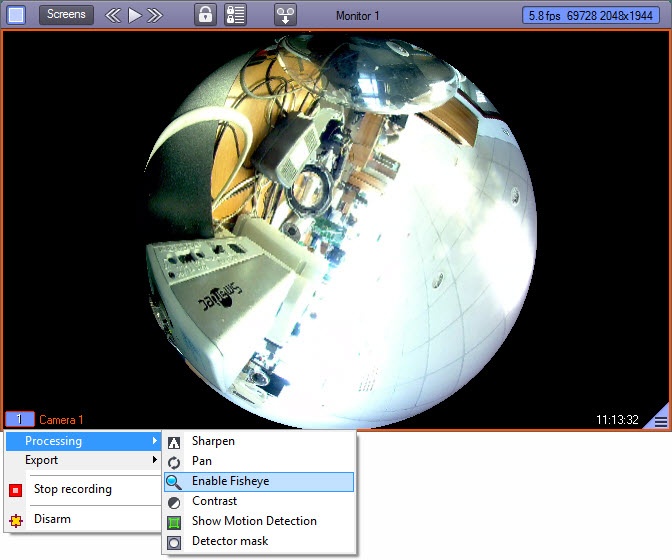The width and height of the screenshot is (672, 560).
Task: Toggle the padlock lock icon
Action: (x=204, y=15)
